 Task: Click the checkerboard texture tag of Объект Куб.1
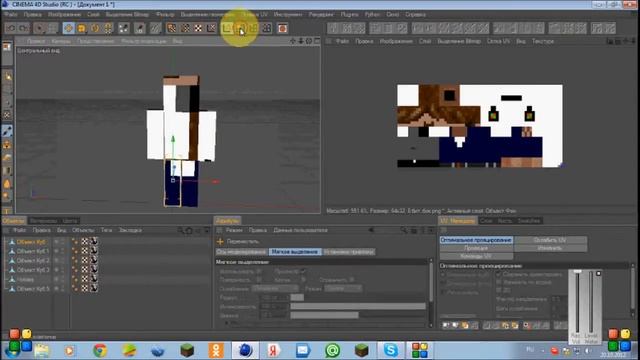pos(85,251)
